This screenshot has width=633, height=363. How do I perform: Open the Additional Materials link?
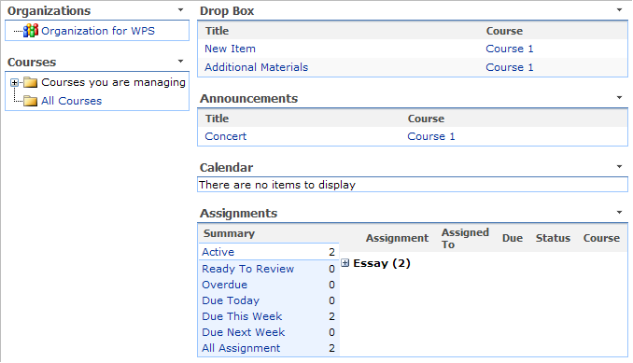[256, 67]
